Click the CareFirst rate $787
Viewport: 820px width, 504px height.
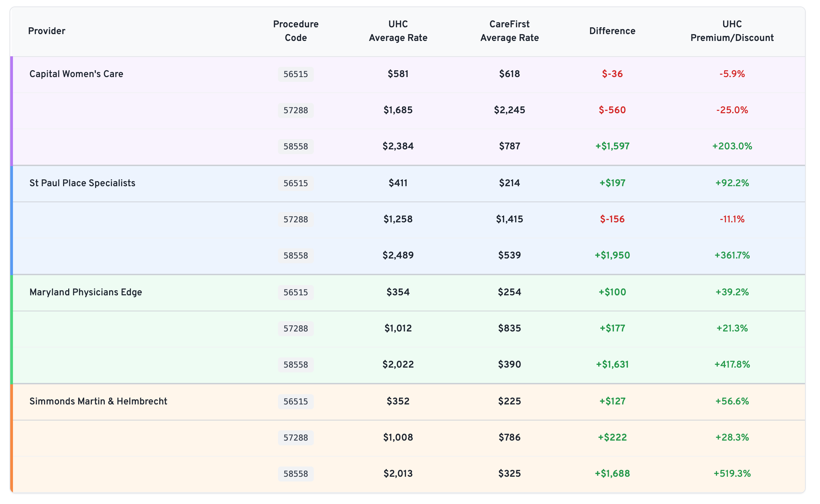click(x=510, y=146)
